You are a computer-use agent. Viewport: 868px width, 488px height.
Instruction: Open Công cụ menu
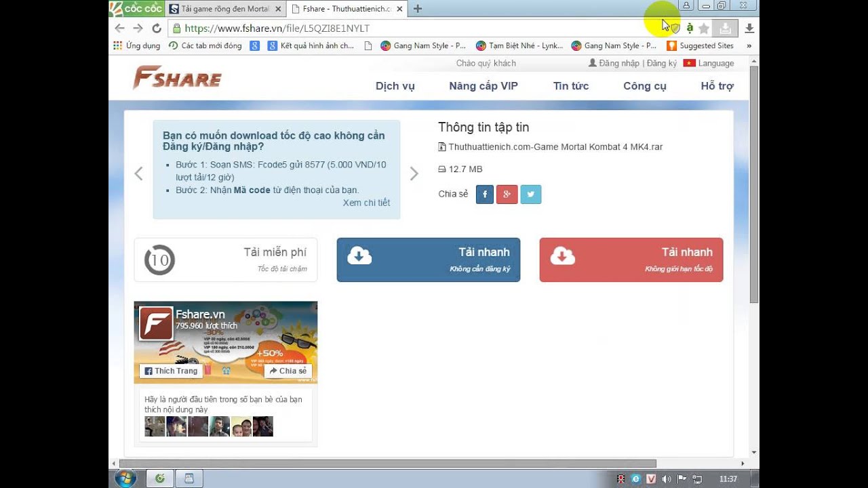(645, 86)
